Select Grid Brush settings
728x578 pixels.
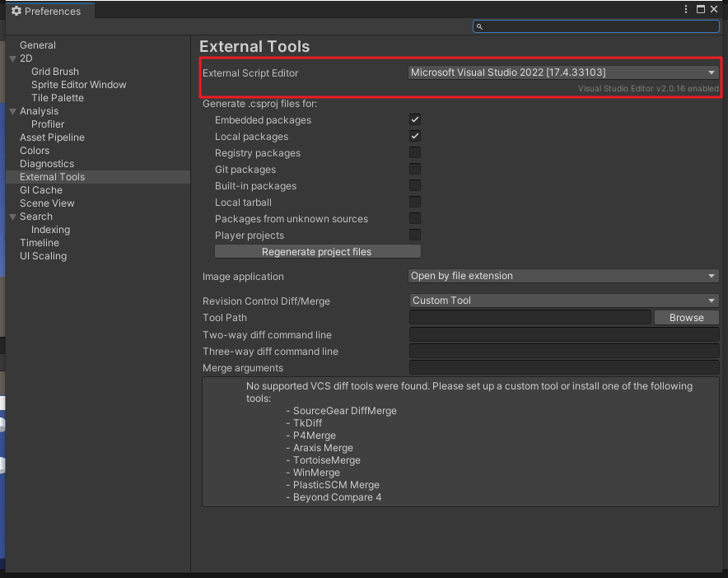coord(55,72)
